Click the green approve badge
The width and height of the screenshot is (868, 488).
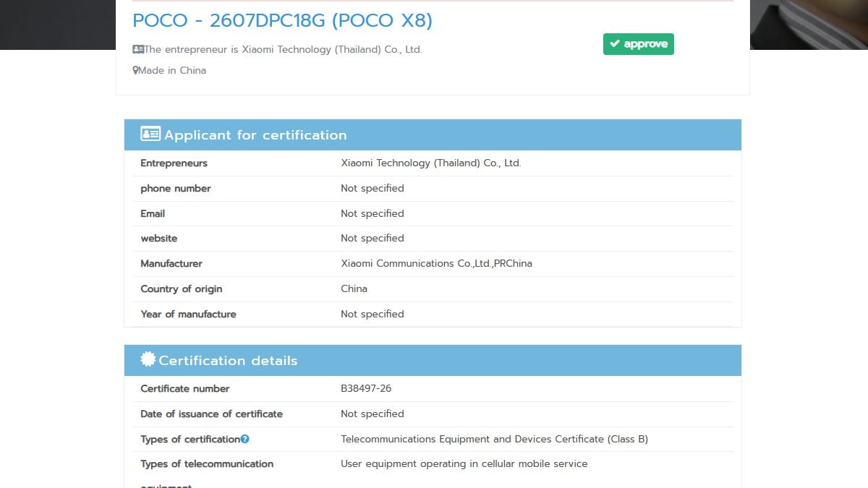pos(639,44)
